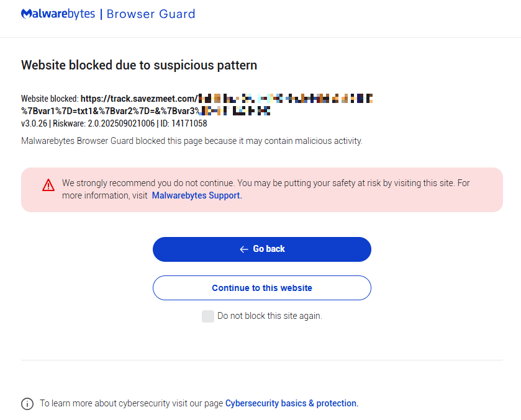Click the blocked track.savezmeet.com URL text
Viewport: 521px width, 420px height.
point(139,99)
